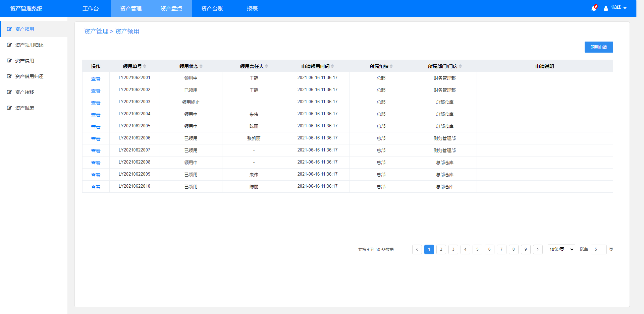644x314 pixels.
Task: Click 查看 for LY20210622001
Action: (x=96, y=79)
